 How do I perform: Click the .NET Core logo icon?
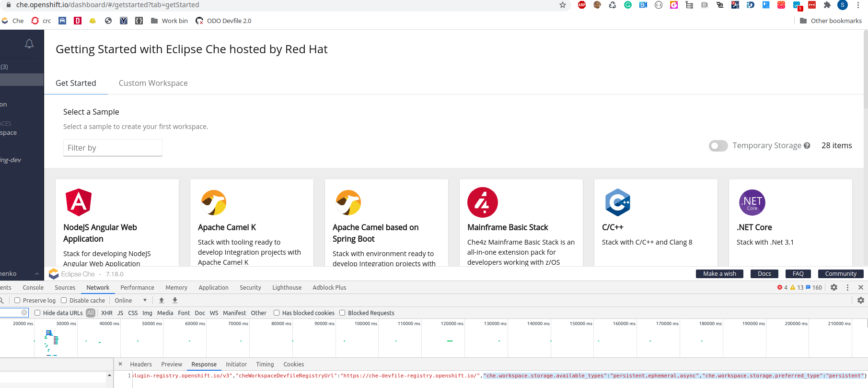[x=752, y=202]
